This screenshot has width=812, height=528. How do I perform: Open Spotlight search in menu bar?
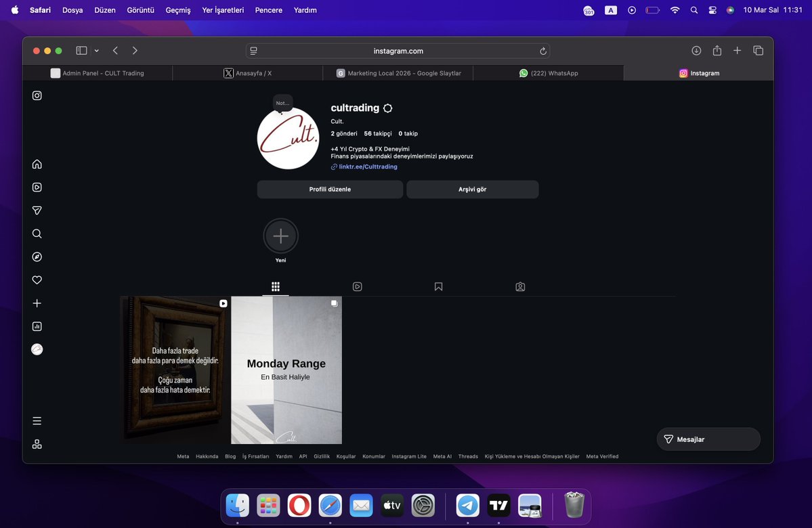[694, 10]
